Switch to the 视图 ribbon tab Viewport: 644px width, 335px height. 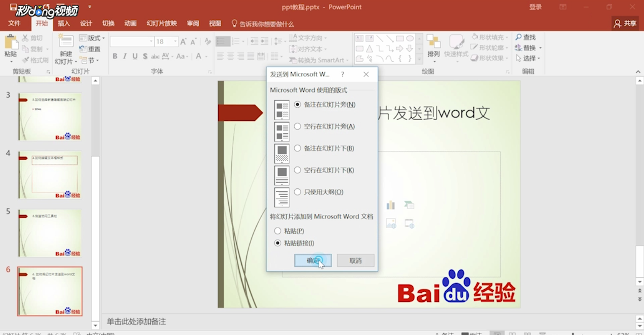point(215,24)
